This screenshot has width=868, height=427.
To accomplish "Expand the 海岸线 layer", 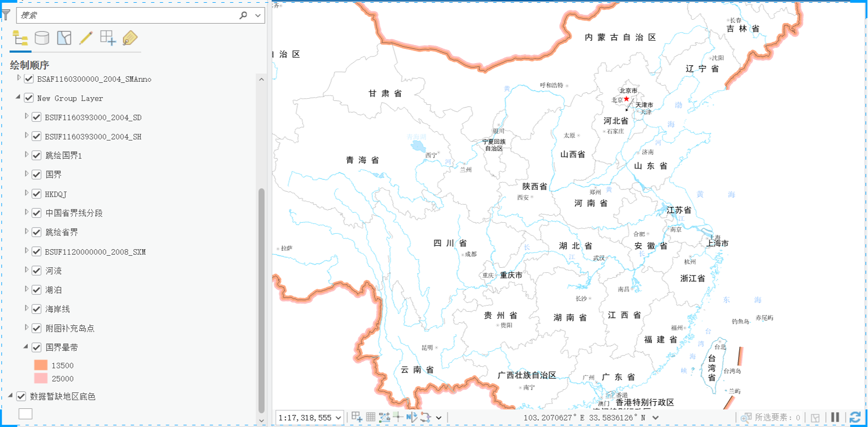I will pos(26,308).
